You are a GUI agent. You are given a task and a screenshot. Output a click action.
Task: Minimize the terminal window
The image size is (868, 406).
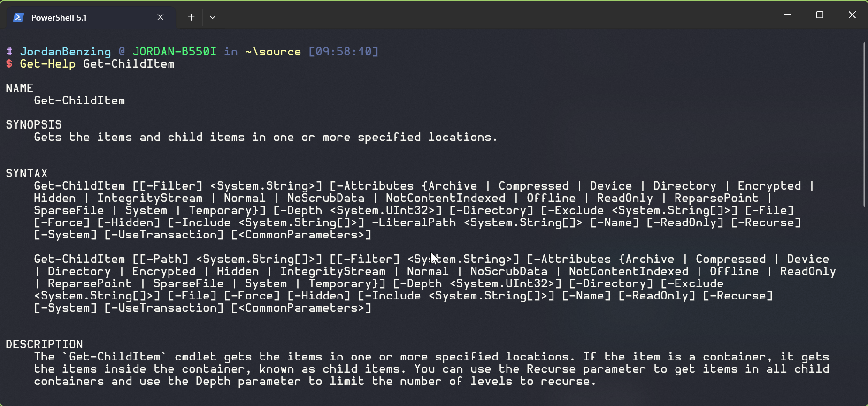tap(788, 15)
